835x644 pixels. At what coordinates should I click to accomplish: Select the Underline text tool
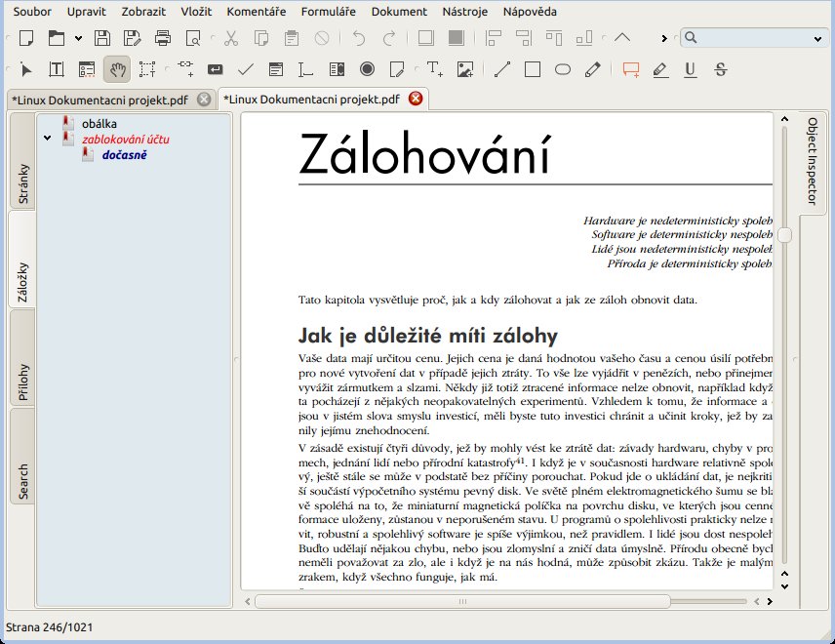click(691, 69)
